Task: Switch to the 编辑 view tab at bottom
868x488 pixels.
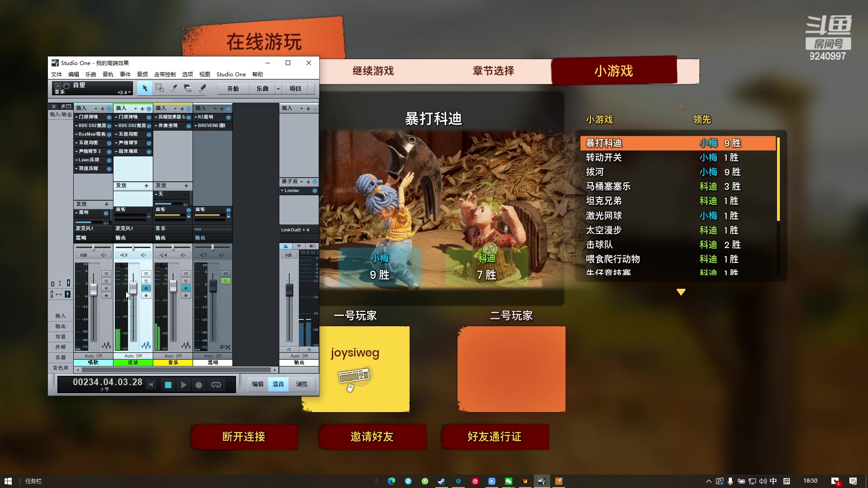Action: [x=258, y=384]
